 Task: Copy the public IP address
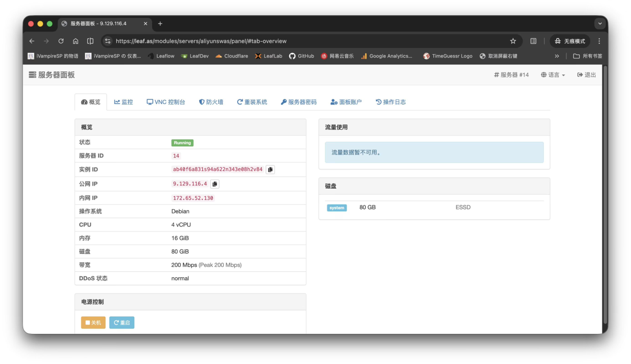[x=214, y=184]
